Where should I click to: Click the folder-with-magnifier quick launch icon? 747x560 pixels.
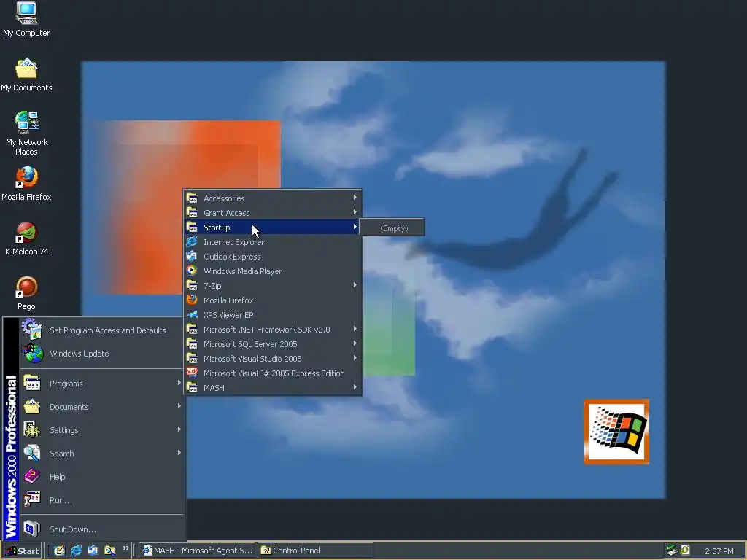[109, 551]
